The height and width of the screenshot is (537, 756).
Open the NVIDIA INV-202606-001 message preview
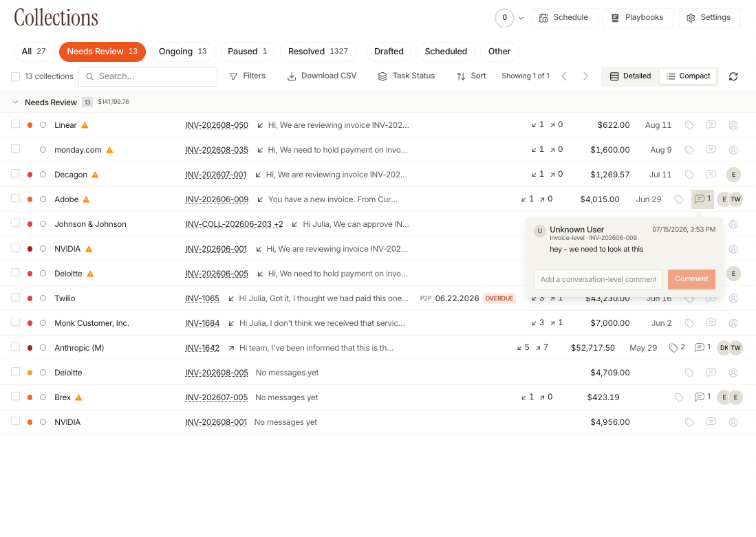(336, 249)
